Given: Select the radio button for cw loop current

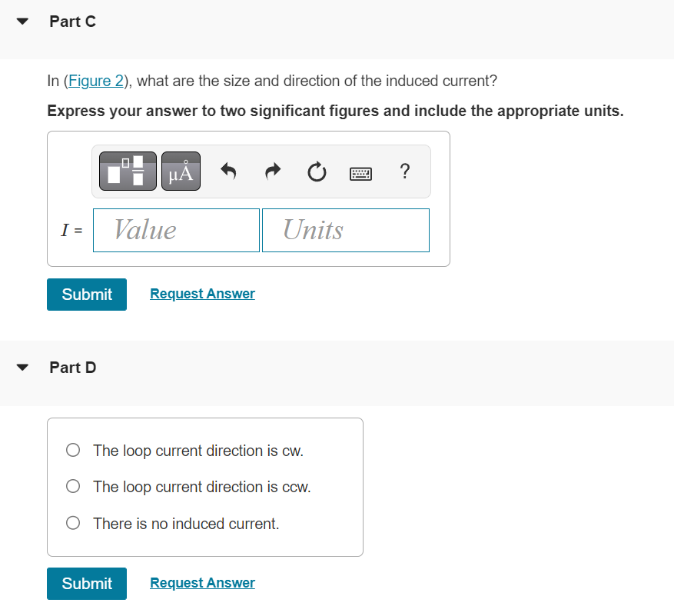Looking at the screenshot, I should (x=72, y=450).
